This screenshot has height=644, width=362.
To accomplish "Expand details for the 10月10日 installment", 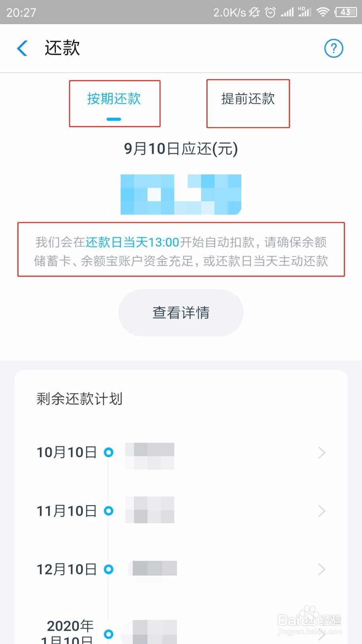I will coord(321,452).
